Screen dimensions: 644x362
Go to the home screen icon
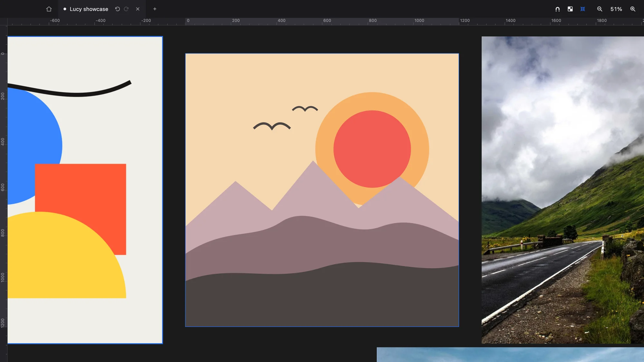tap(49, 9)
